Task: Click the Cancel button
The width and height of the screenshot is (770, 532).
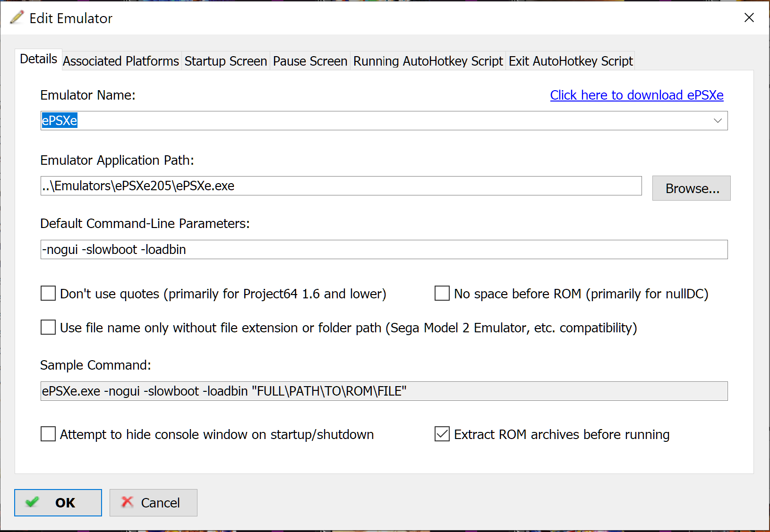Action: click(x=154, y=503)
